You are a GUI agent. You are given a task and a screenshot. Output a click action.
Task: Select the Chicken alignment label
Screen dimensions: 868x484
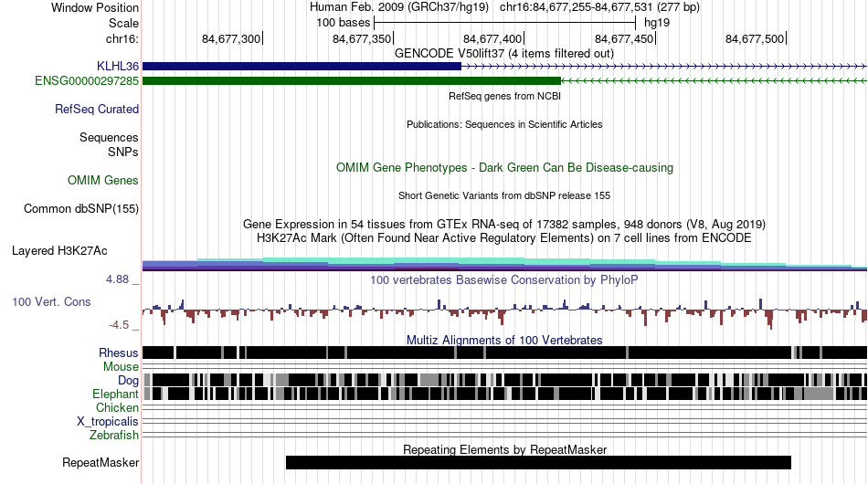117,407
